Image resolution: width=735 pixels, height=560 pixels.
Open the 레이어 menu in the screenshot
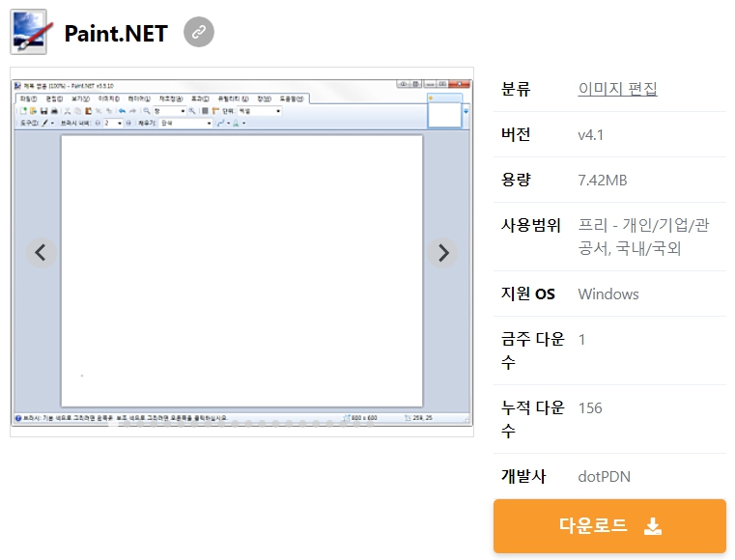pos(139,98)
